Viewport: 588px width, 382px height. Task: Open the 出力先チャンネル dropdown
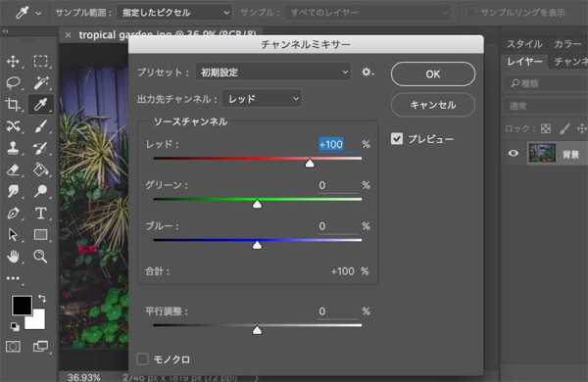[x=262, y=99]
